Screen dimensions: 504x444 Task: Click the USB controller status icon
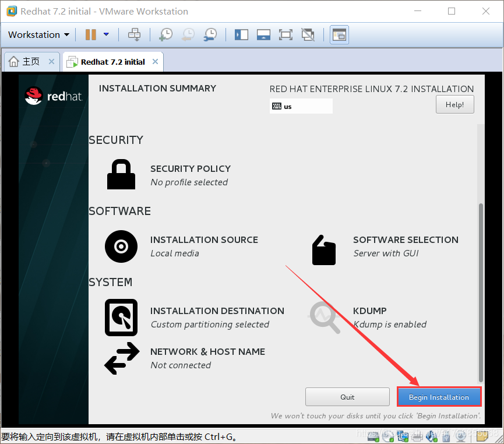pyautogui.click(x=446, y=437)
